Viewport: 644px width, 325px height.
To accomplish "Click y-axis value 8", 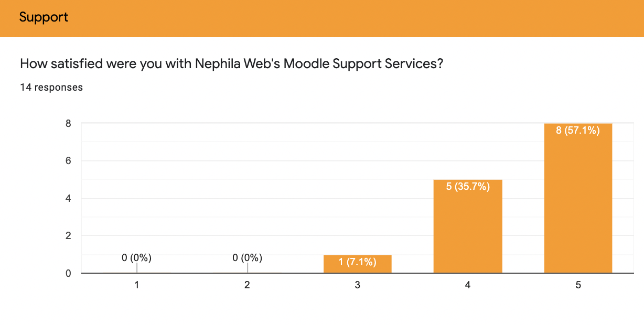I will (68, 124).
